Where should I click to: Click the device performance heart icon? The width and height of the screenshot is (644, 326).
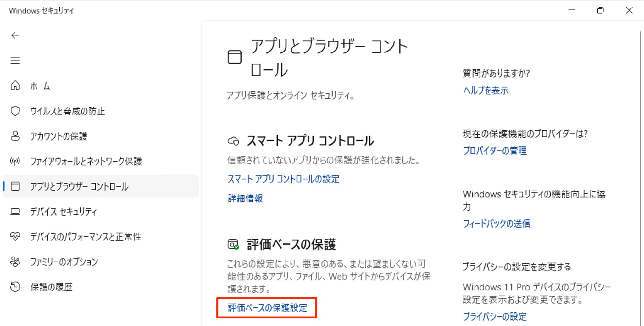coord(15,236)
